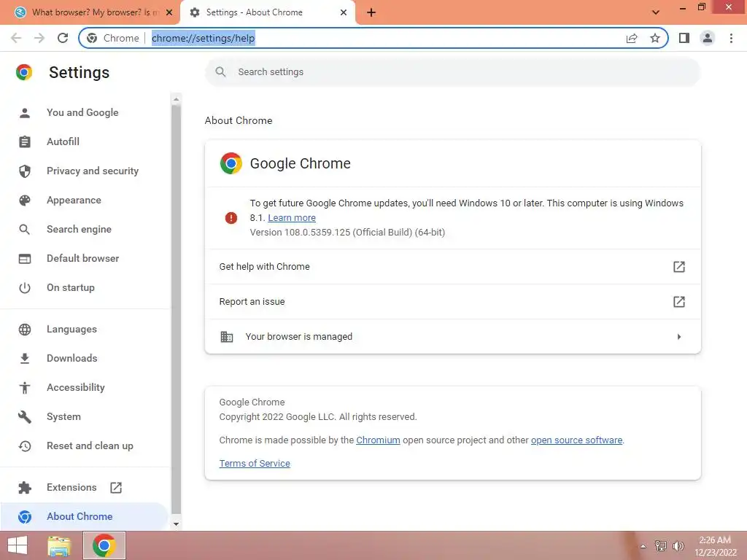Click the forward navigation arrow
This screenshot has width=747, height=560.
click(x=39, y=38)
